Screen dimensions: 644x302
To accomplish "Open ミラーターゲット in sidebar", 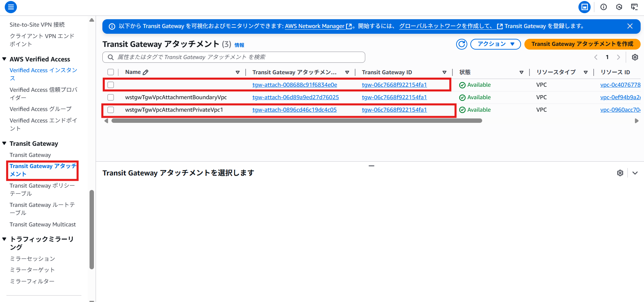I will pyautogui.click(x=32, y=270).
